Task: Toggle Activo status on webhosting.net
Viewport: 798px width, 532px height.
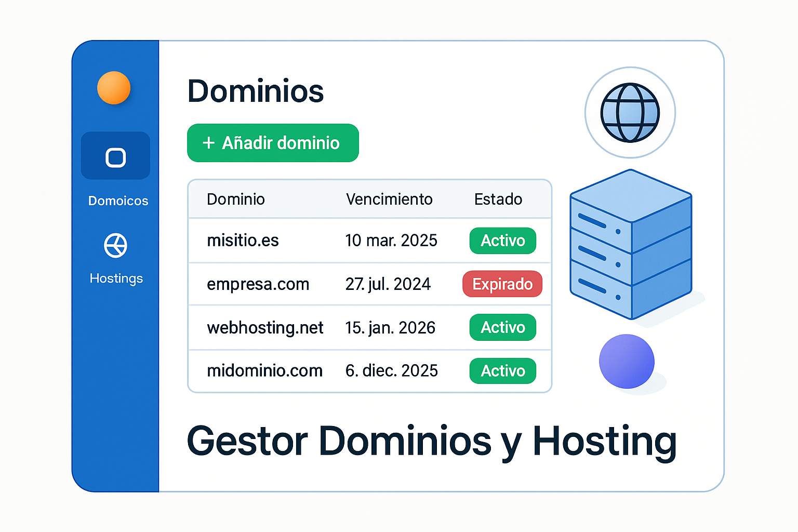Action: 502,327
